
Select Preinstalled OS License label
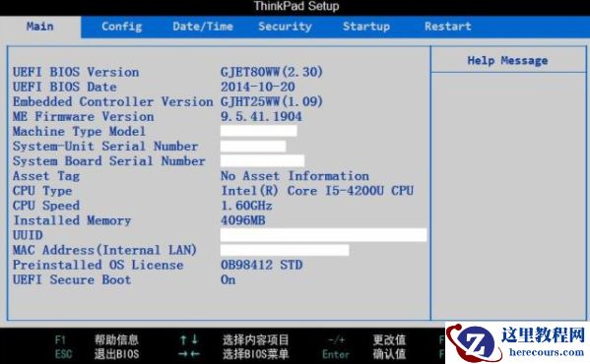coord(98,265)
